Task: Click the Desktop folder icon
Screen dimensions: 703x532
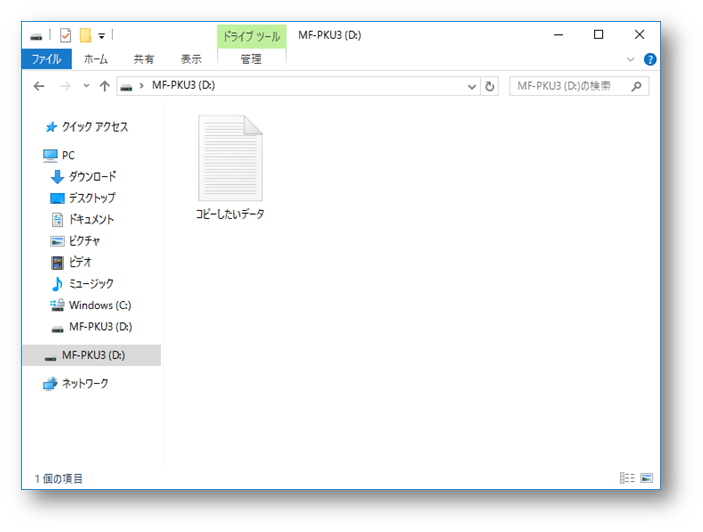Action: tap(57, 198)
